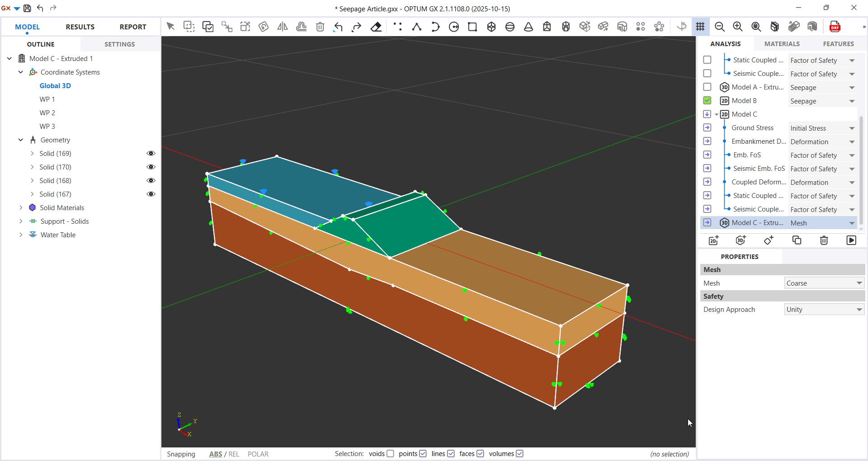Image resolution: width=868 pixels, height=461 pixels.
Task: Open the Mesh dropdown set to Coarse
Action: tap(824, 282)
